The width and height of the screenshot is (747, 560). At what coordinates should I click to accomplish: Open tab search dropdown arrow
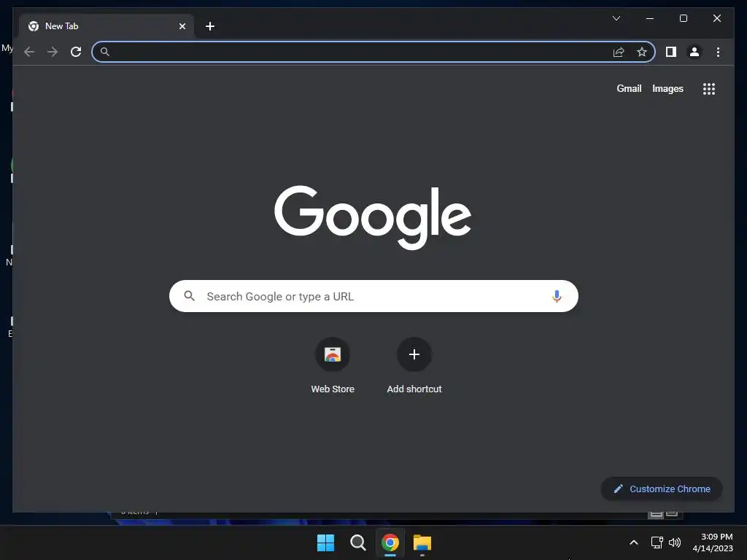616,18
